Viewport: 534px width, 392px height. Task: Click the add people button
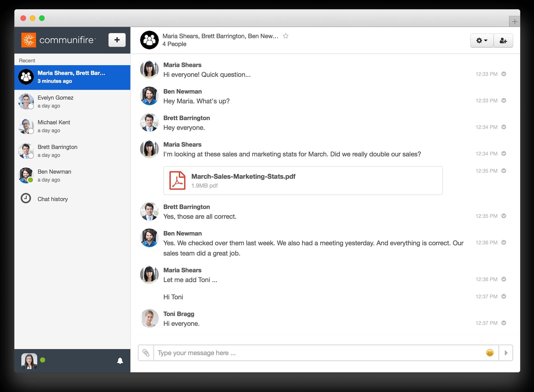click(x=503, y=41)
